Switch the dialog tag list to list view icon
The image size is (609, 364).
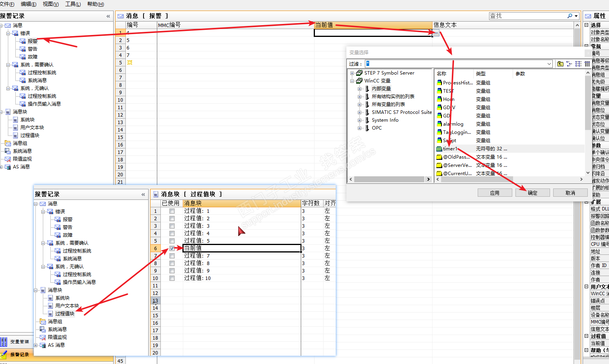(x=578, y=64)
